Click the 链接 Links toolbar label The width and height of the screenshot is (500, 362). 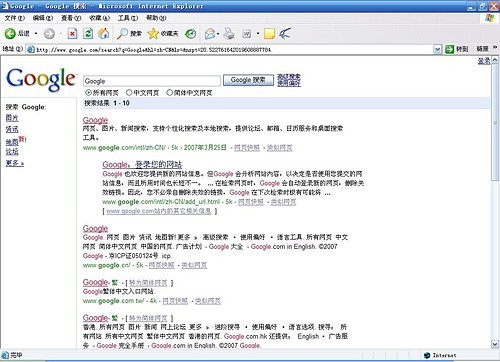pos(483,49)
